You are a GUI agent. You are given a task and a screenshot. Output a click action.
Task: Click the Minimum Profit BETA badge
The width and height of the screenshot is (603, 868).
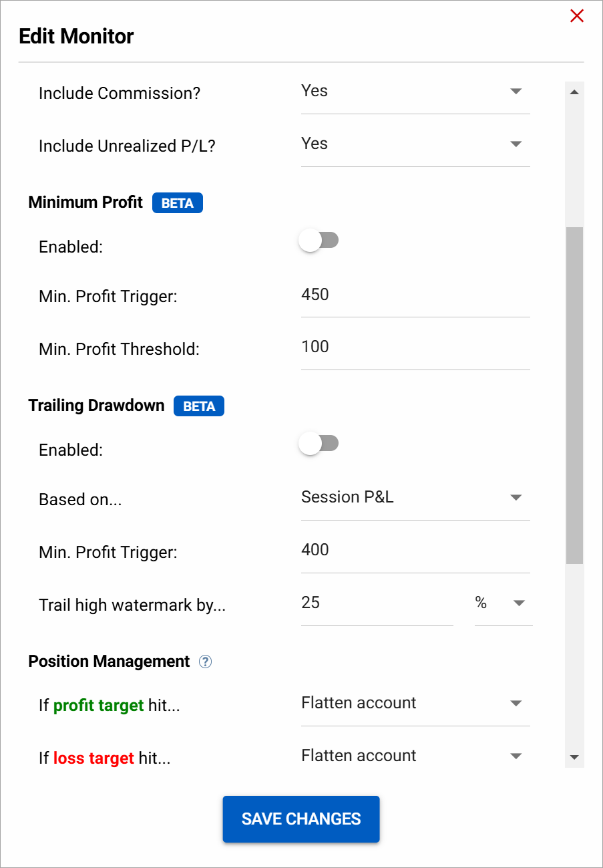pyautogui.click(x=178, y=202)
